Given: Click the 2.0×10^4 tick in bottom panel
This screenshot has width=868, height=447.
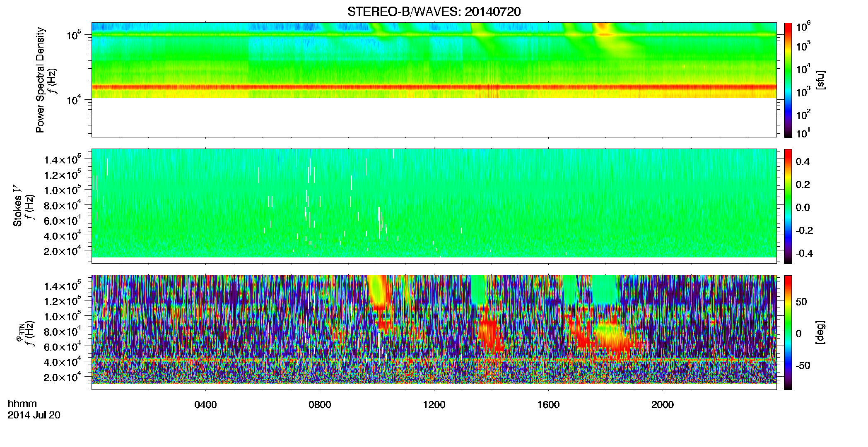Looking at the screenshot, I should (63, 377).
